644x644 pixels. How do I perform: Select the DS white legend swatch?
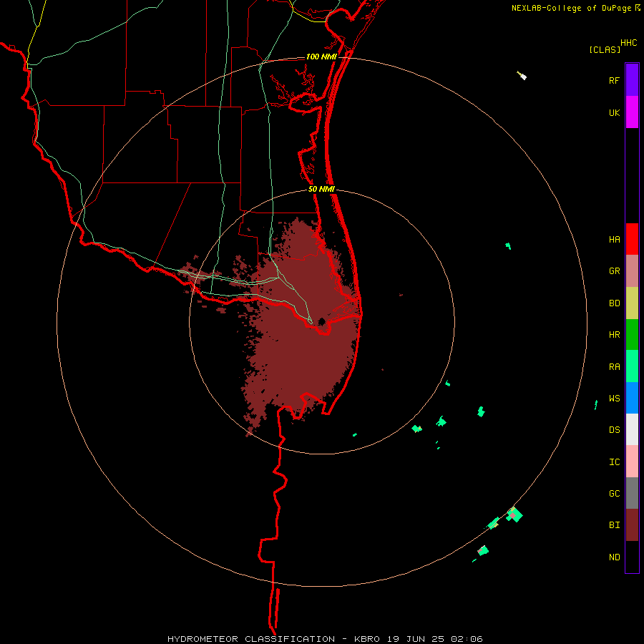(x=632, y=429)
